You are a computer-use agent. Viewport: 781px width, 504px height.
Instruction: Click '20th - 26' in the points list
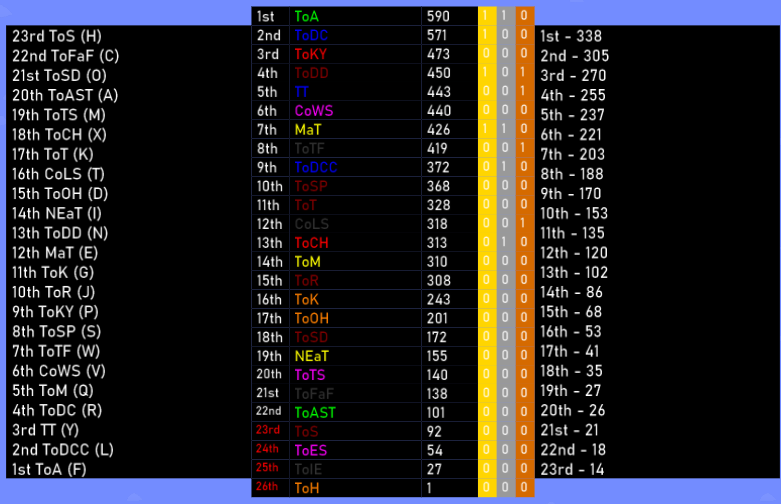pyautogui.click(x=573, y=411)
